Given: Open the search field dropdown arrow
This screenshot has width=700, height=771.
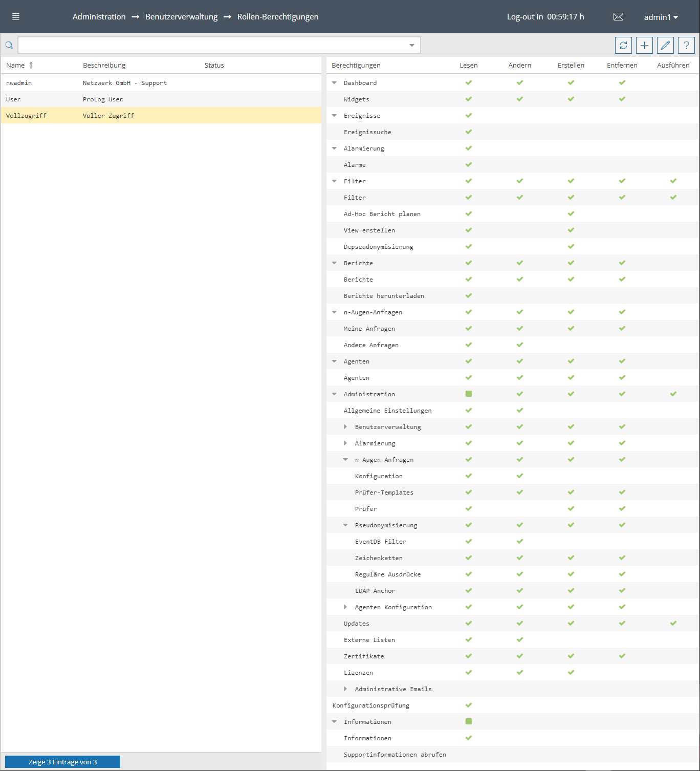Looking at the screenshot, I should (x=412, y=46).
